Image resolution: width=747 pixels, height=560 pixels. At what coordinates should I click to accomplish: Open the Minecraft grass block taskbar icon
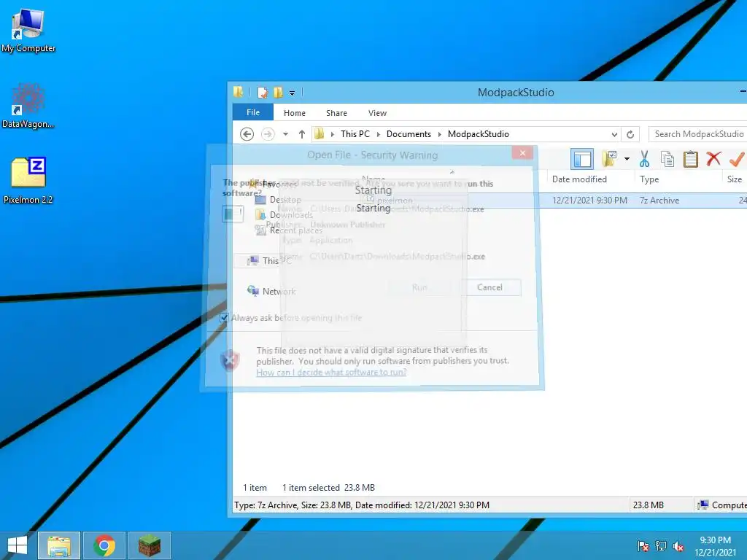click(150, 545)
